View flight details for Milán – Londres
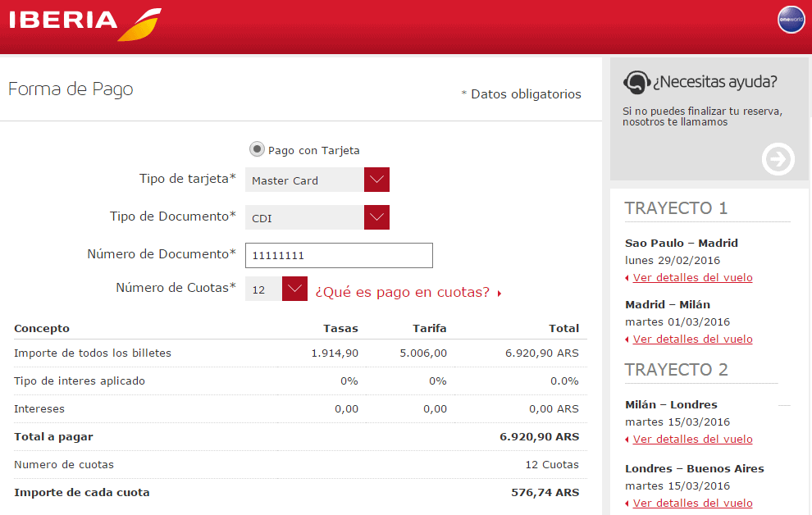The width and height of the screenshot is (812, 515). [x=692, y=439]
